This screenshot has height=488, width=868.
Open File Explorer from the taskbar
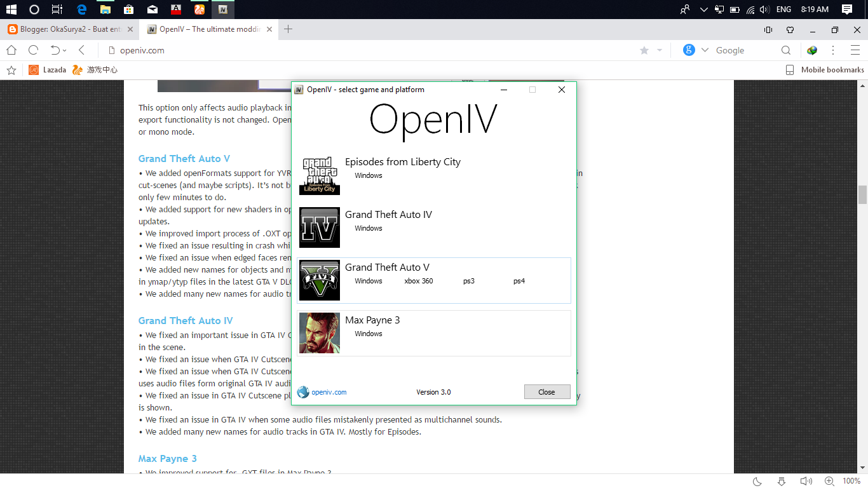click(105, 10)
